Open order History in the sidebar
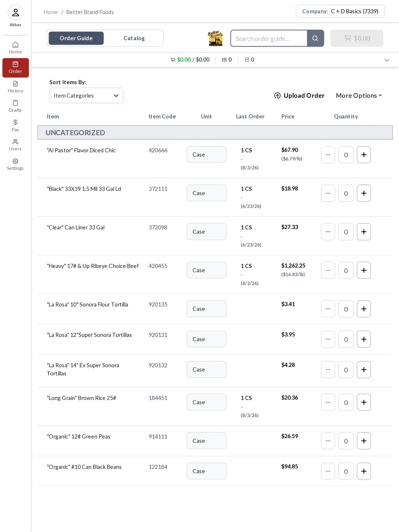 pos(15,87)
